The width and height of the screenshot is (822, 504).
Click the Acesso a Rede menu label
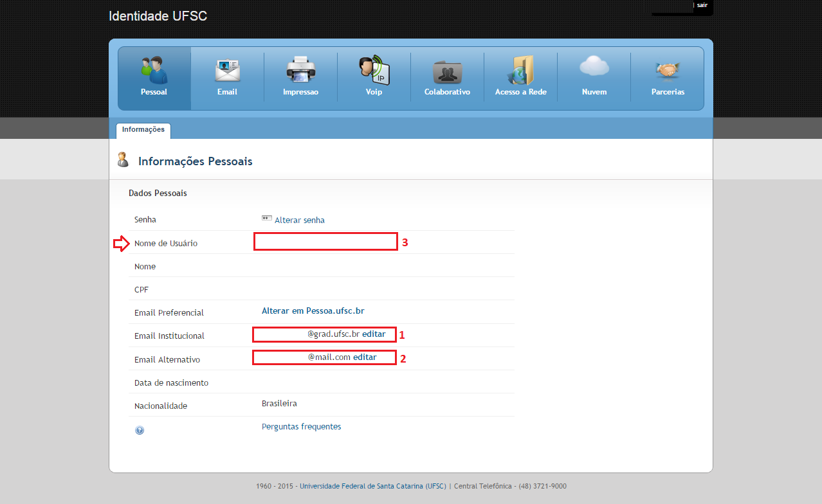(521, 92)
